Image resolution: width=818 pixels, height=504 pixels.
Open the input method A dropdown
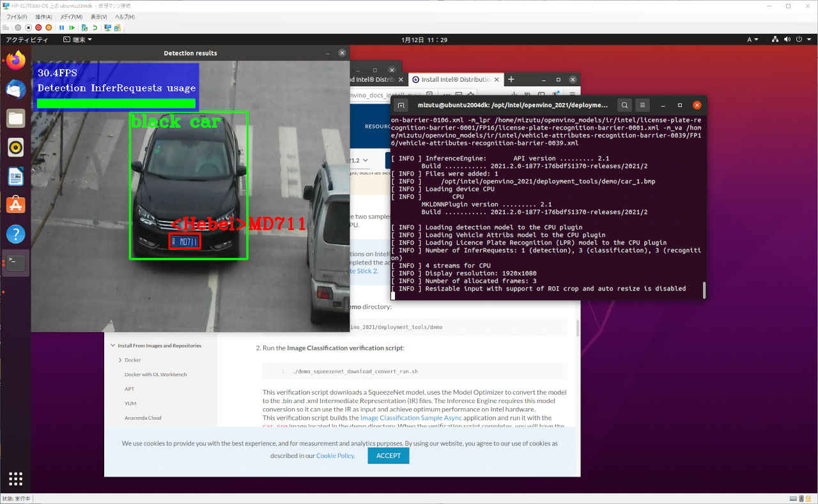click(x=753, y=40)
